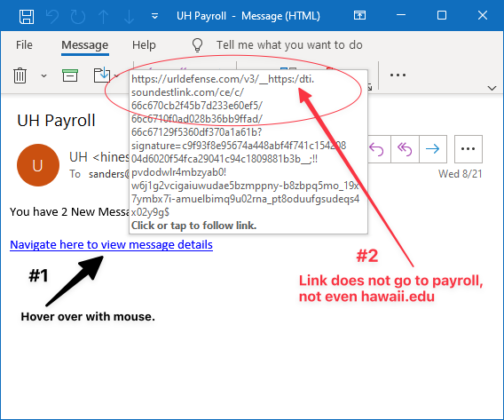Image resolution: width=504 pixels, height=420 pixels.
Task: Open more message actions ellipsis button
Action: (468, 149)
